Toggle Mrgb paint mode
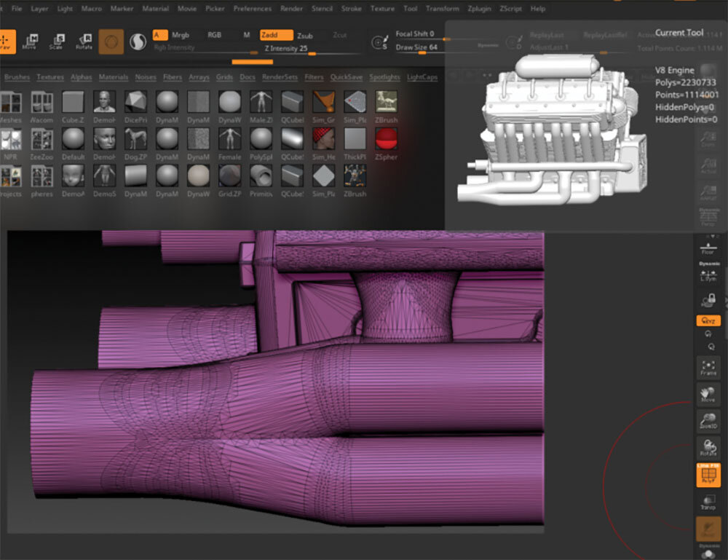Screen dimensions: 728x560 click(x=181, y=35)
